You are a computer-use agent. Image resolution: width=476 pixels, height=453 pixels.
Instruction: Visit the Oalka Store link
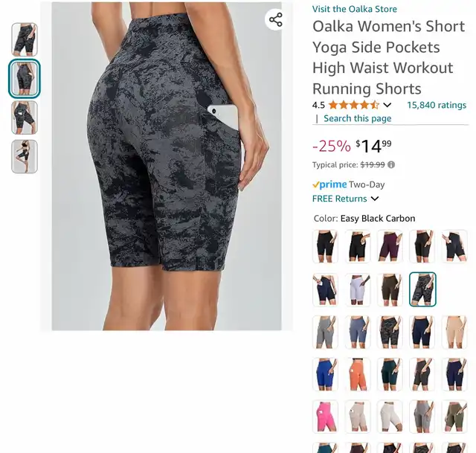point(355,9)
